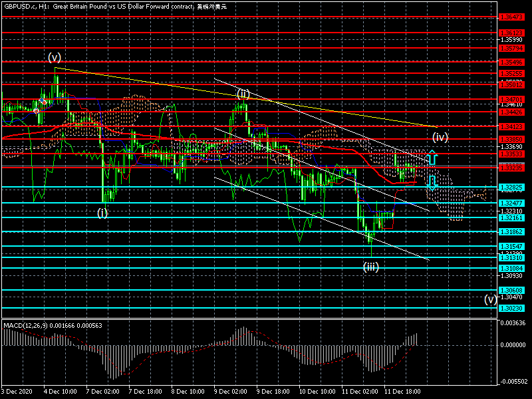Click the MACD(12,26,9) indicator label
532x399 pixels.
tap(53, 326)
